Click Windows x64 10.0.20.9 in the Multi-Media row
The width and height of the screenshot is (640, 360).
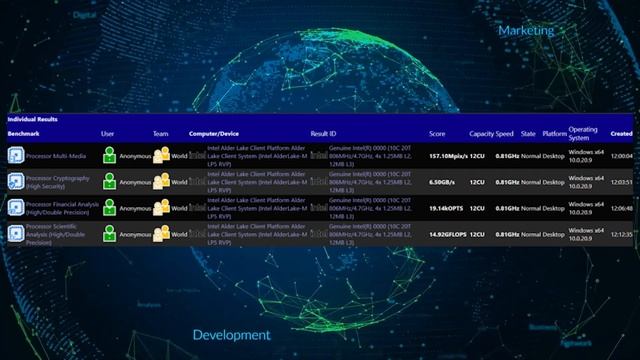point(586,156)
